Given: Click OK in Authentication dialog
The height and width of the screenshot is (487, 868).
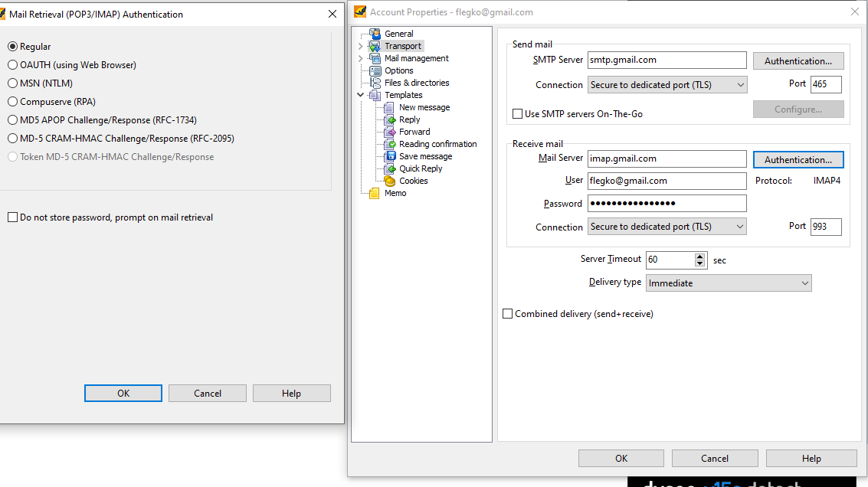Looking at the screenshot, I should (x=123, y=394).
